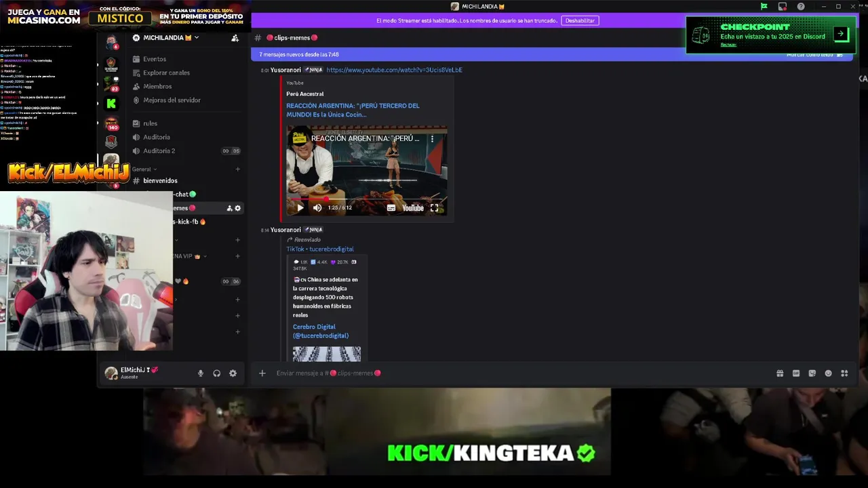
Task: Open the invite people icon beside MICHILANDIA
Action: pos(235,38)
